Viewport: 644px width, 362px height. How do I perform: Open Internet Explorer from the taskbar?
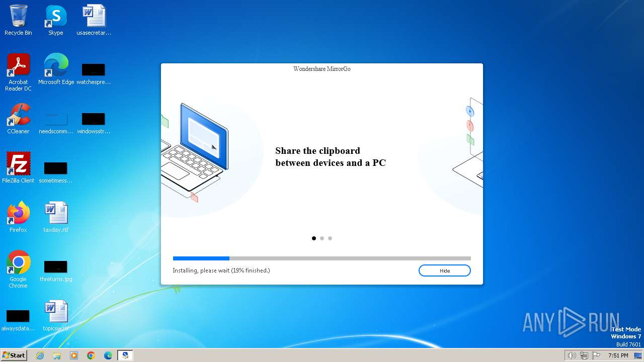pyautogui.click(x=40, y=355)
